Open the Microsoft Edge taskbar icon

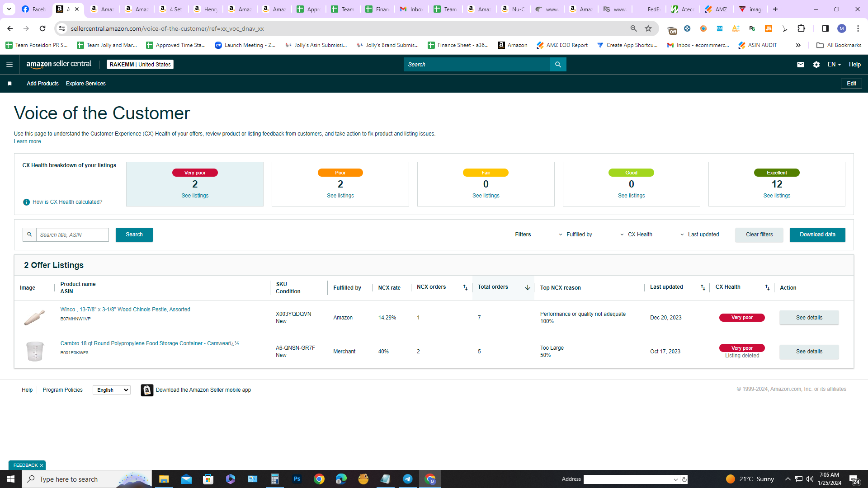pyautogui.click(x=341, y=479)
